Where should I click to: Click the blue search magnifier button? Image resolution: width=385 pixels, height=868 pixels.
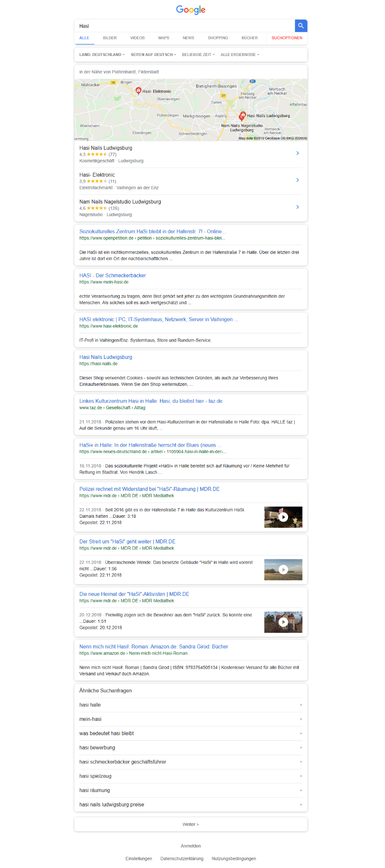(301, 26)
